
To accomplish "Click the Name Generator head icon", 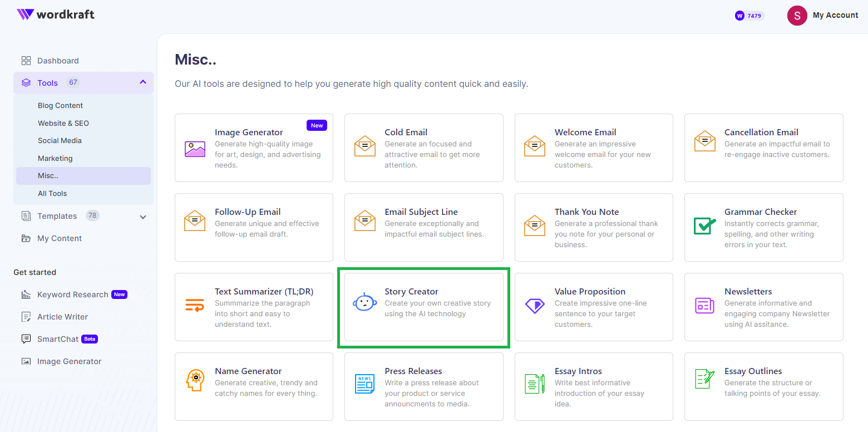I will click(195, 381).
